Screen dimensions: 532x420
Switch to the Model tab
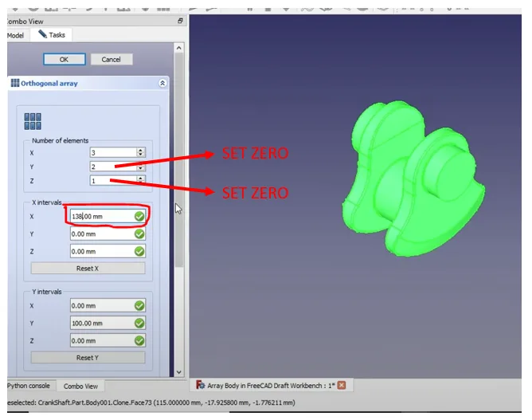point(16,35)
